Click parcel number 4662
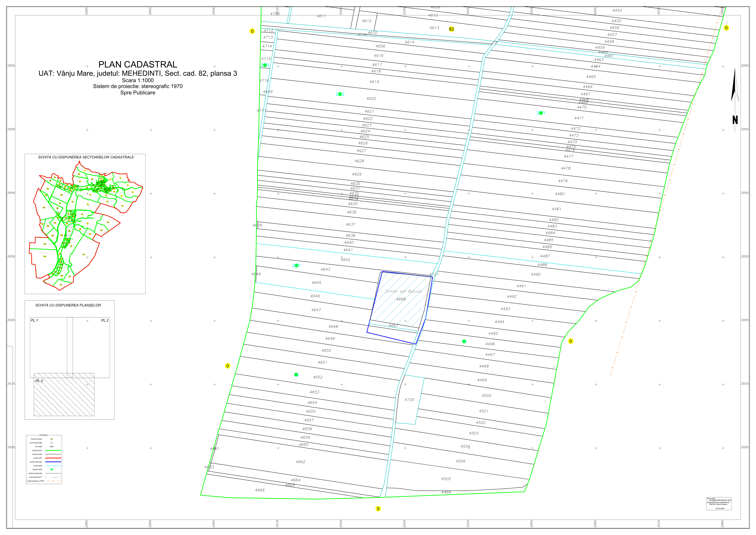This screenshot has height=535, width=756. coord(300,462)
